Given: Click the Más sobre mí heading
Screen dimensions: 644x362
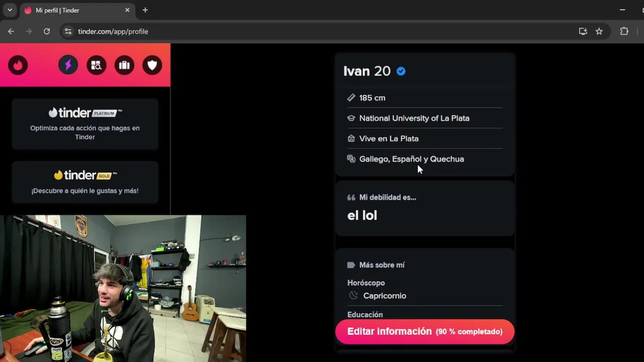Looking at the screenshot, I should pyautogui.click(x=382, y=265).
